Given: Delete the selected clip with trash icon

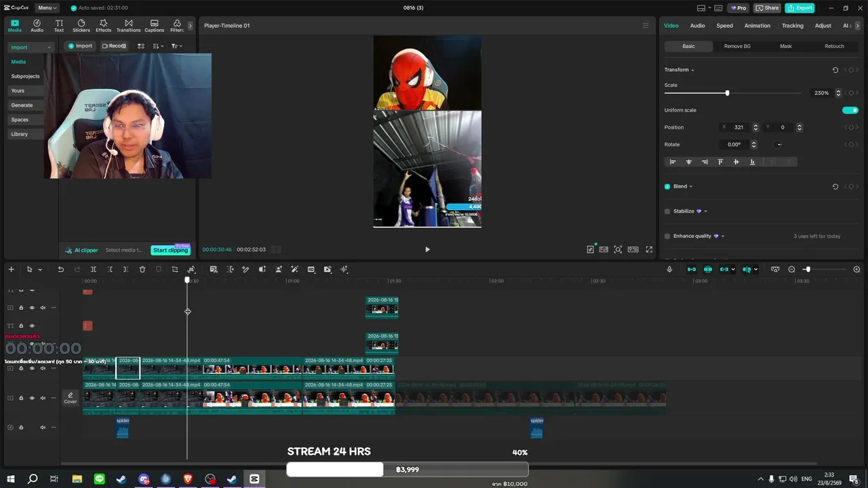Looking at the screenshot, I should (x=142, y=270).
